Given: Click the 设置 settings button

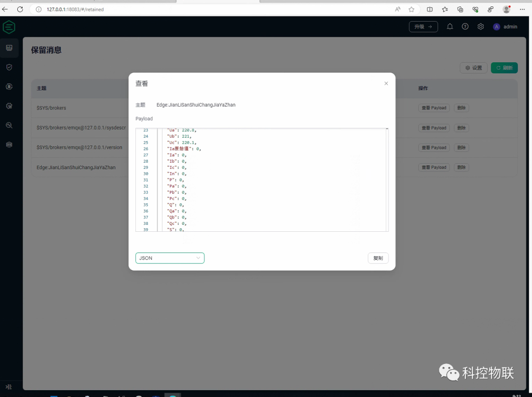Looking at the screenshot, I should [x=474, y=68].
